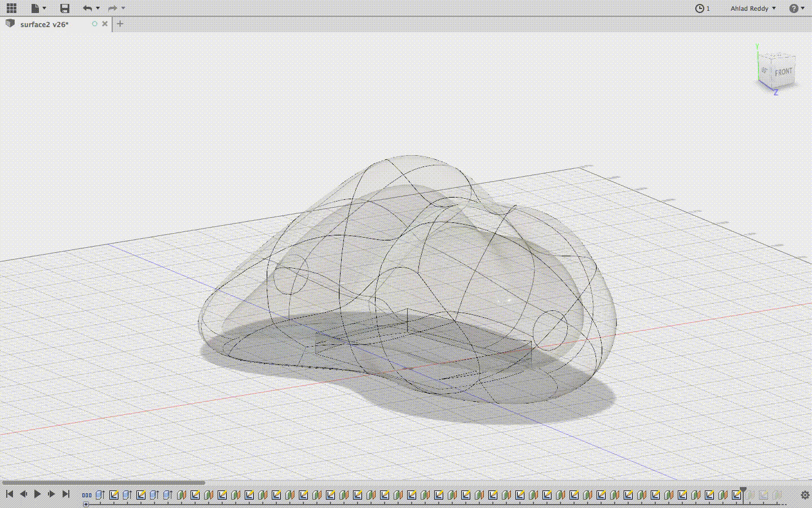
Task: Click the File panel icon in the toolbar
Action: (35, 8)
